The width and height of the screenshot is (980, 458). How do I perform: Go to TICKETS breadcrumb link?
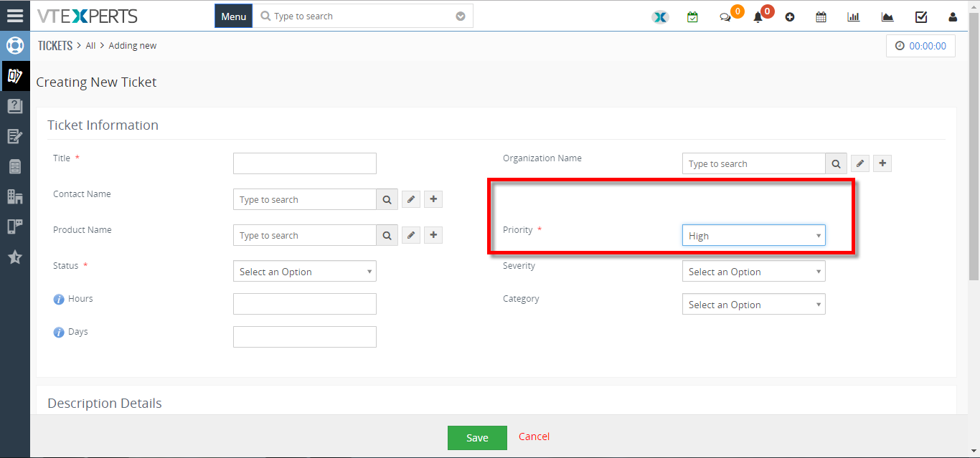coord(55,45)
